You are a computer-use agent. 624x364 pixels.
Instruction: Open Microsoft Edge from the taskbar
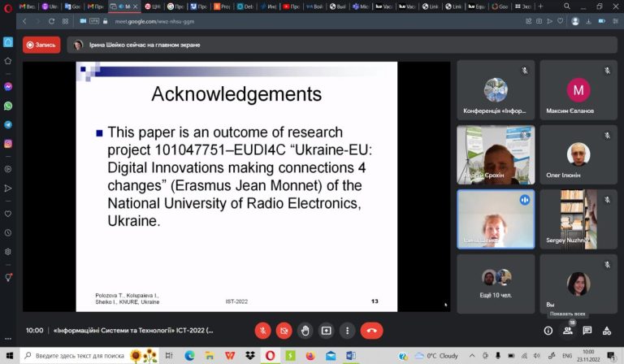(x=189, y=356)
